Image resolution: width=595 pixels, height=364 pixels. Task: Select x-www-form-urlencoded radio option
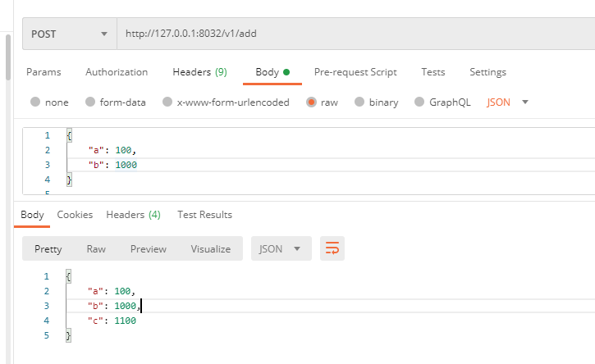click(x=167, y=102)
